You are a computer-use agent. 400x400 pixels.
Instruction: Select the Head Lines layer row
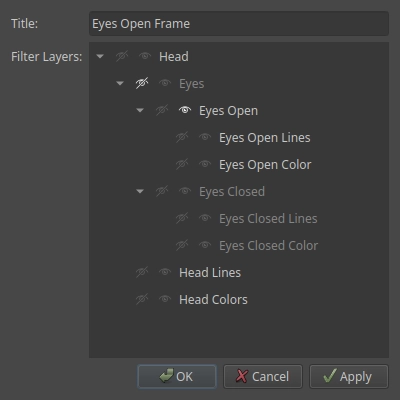point(239,273)
